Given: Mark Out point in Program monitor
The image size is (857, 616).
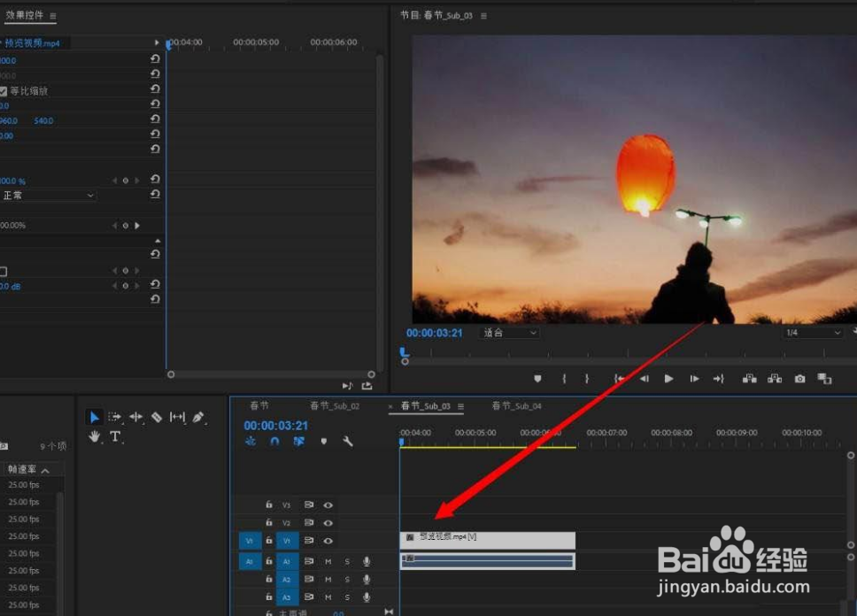Looking at the screenshot, I should point(586,379).
